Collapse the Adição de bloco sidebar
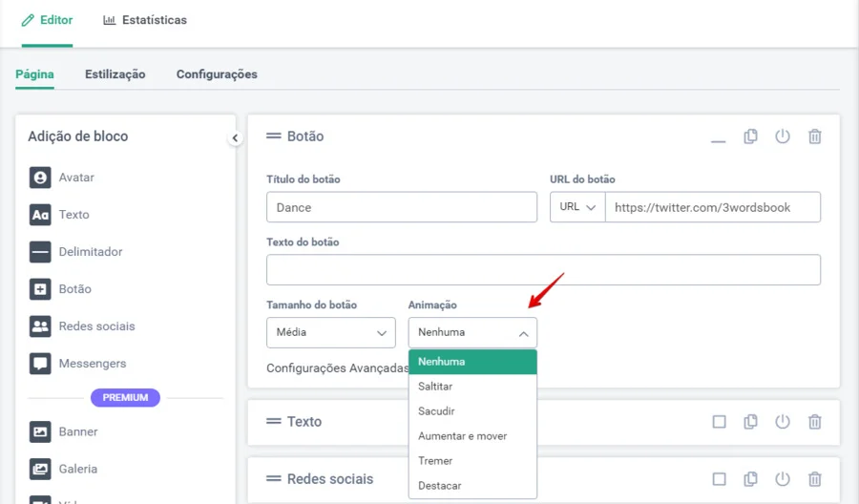 click(235, 138)
